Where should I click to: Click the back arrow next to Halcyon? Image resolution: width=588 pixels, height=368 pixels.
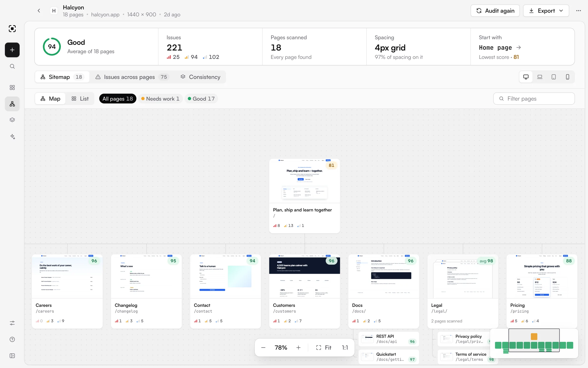39,11
